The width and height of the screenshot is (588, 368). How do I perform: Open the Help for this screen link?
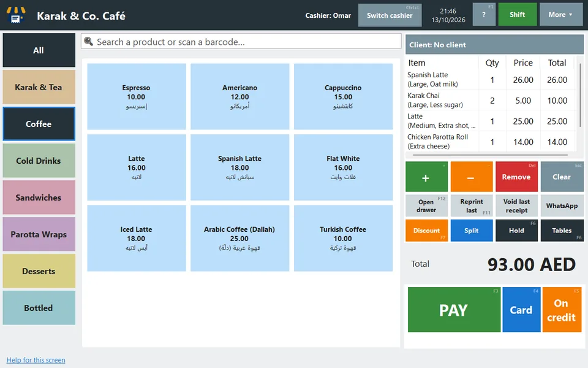coord(36,360)
